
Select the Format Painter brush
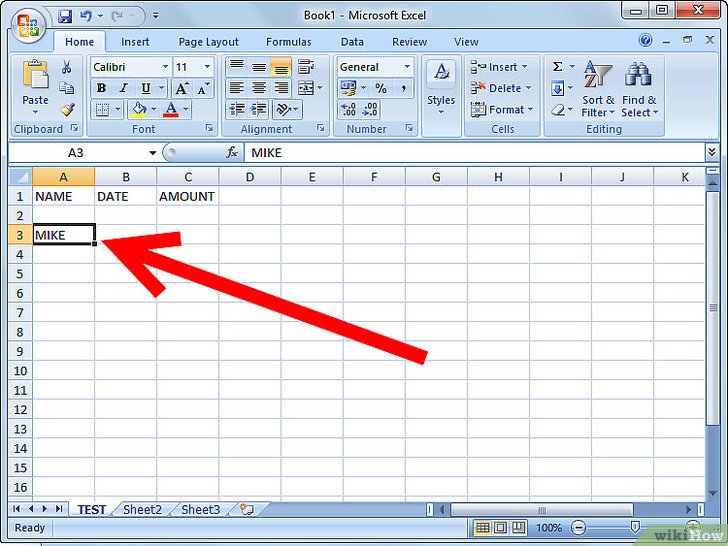click(x=67, y=110)
